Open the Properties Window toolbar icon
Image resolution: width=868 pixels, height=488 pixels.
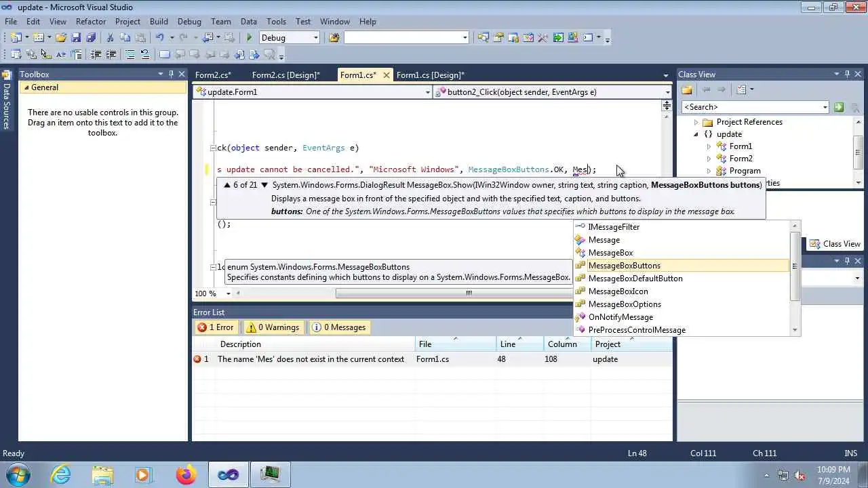[x=498, y=38]
